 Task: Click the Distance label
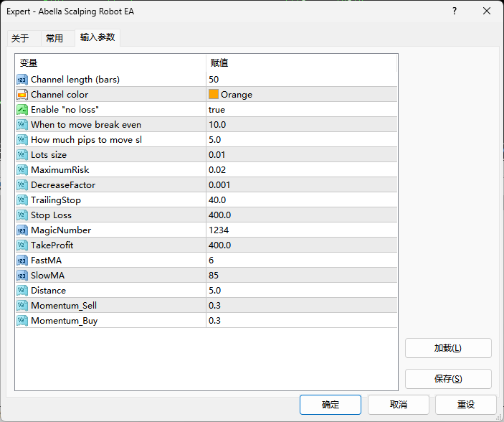[x=48, y=291]
